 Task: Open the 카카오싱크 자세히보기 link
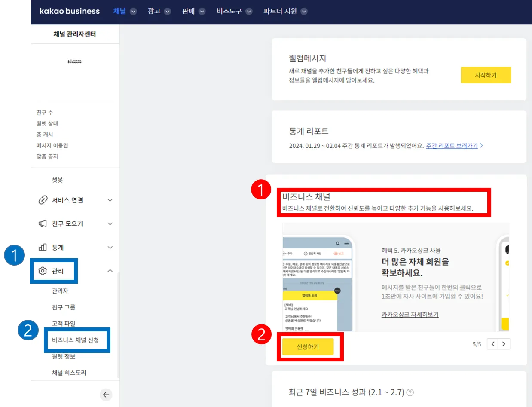point(410,315)
